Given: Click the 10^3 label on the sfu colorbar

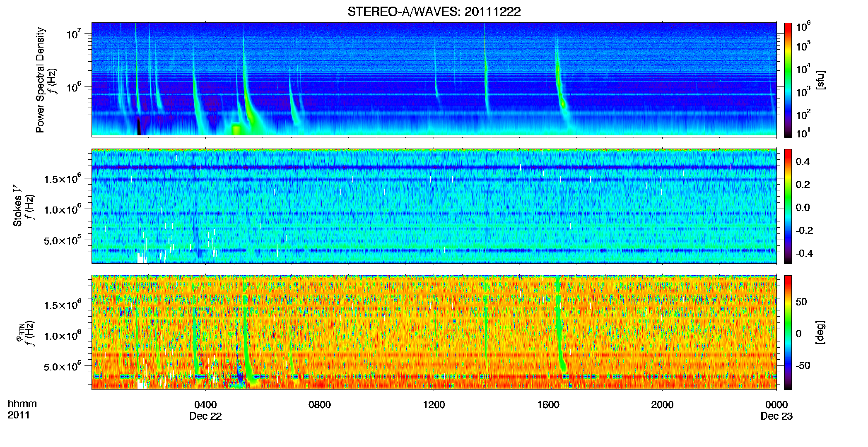Looking at the screenshot, I should tap(803, 92).
